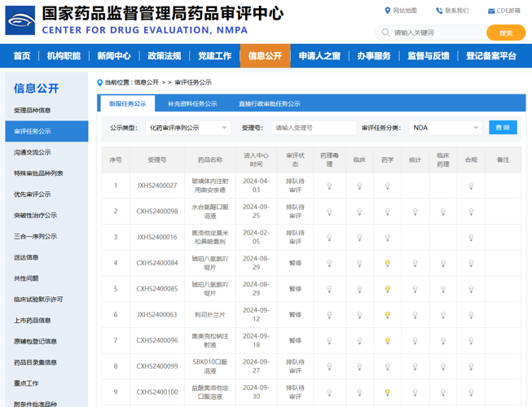Click 信息公开 link in breadcrumb
The image size is (532, 407).
146,82
